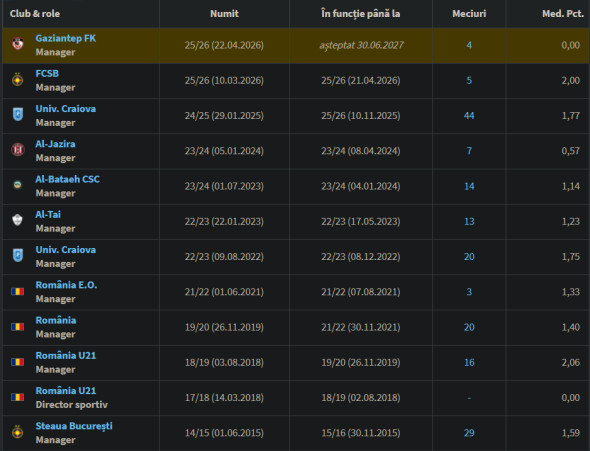Viewport: 590px width, 451px height.
Task: Click the Med. Pct. column header
Action: (x=563, y=14)
